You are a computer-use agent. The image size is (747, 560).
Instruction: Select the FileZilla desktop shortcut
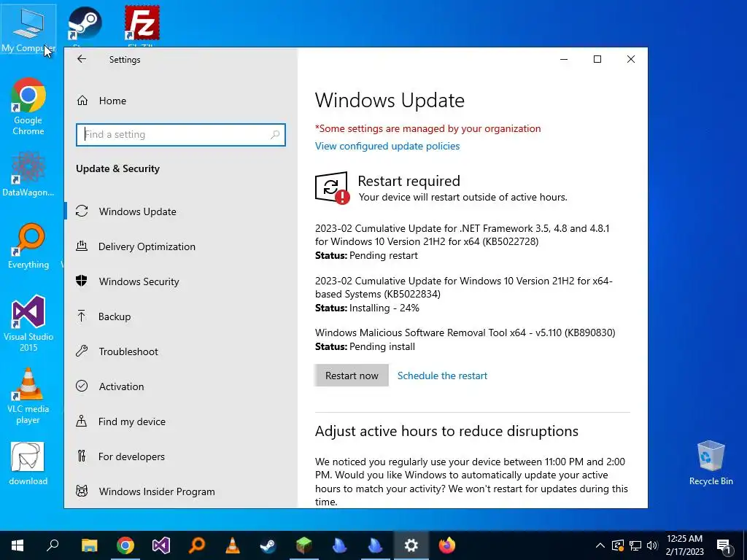click(x=142, y=24)
